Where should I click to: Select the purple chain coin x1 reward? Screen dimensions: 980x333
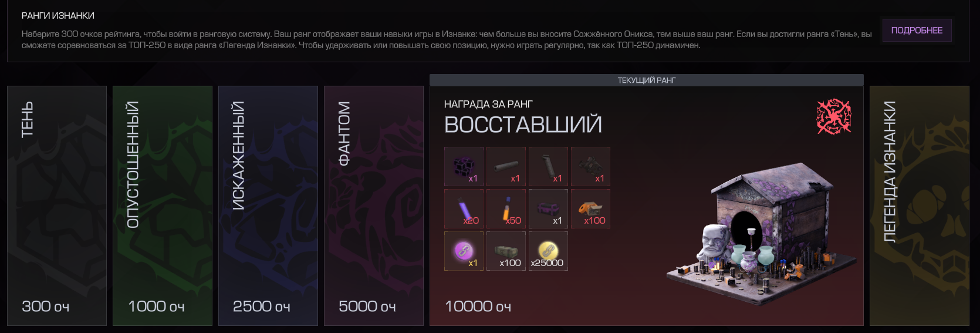click(x=464, y=251)
